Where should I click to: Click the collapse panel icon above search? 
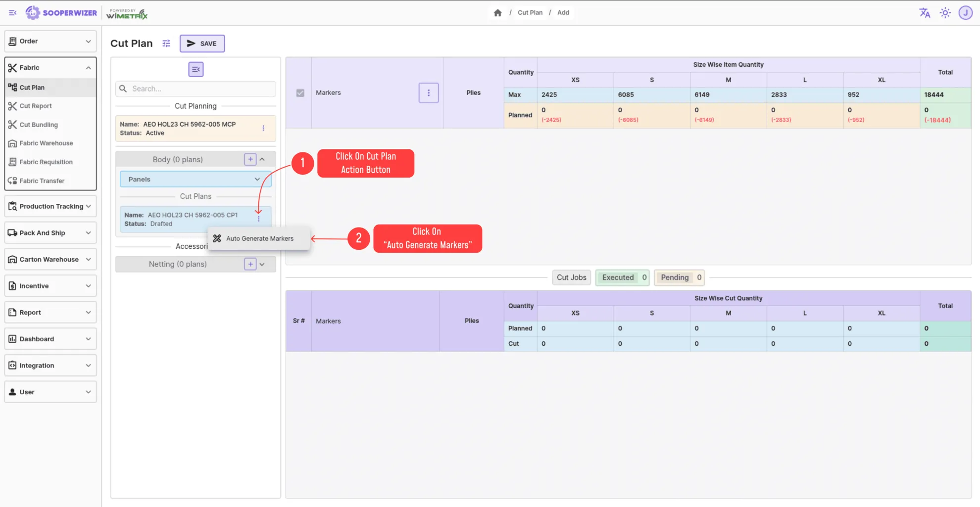coord(196,69)
